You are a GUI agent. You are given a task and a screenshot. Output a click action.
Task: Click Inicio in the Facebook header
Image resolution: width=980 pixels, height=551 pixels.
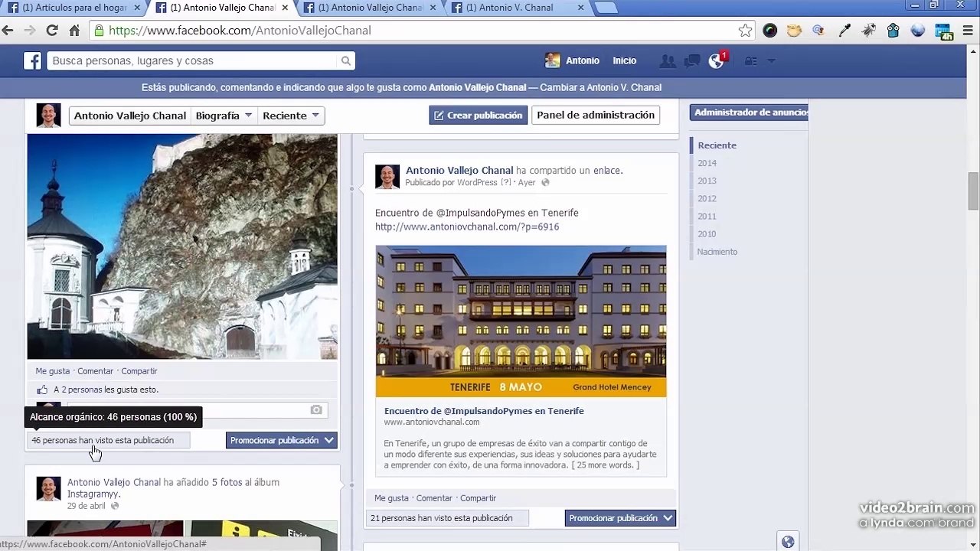625,61
